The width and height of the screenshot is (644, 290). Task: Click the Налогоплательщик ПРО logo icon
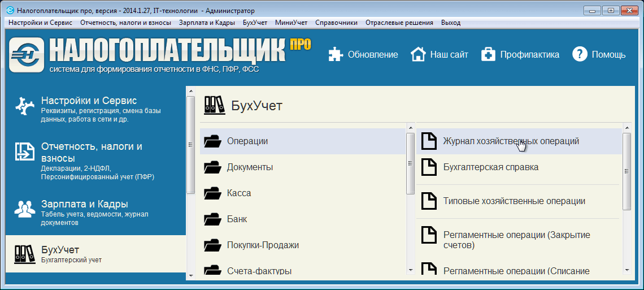pos(27,55)
